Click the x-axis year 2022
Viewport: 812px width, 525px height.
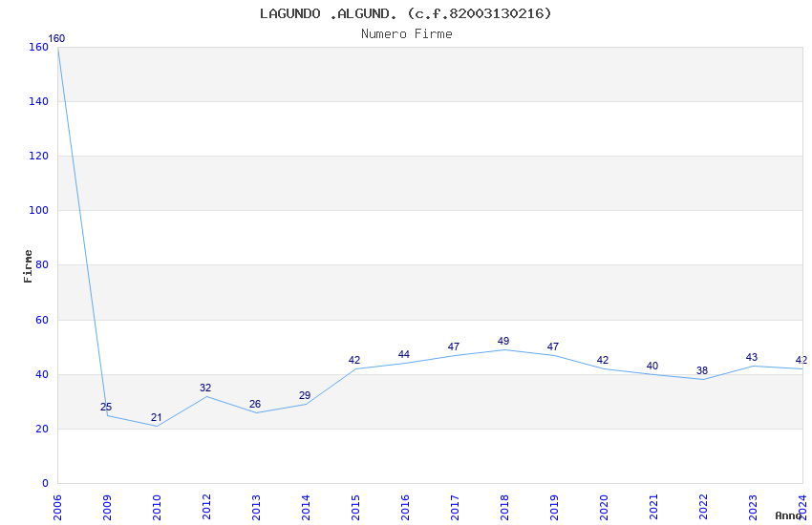(x=704, y=507)
